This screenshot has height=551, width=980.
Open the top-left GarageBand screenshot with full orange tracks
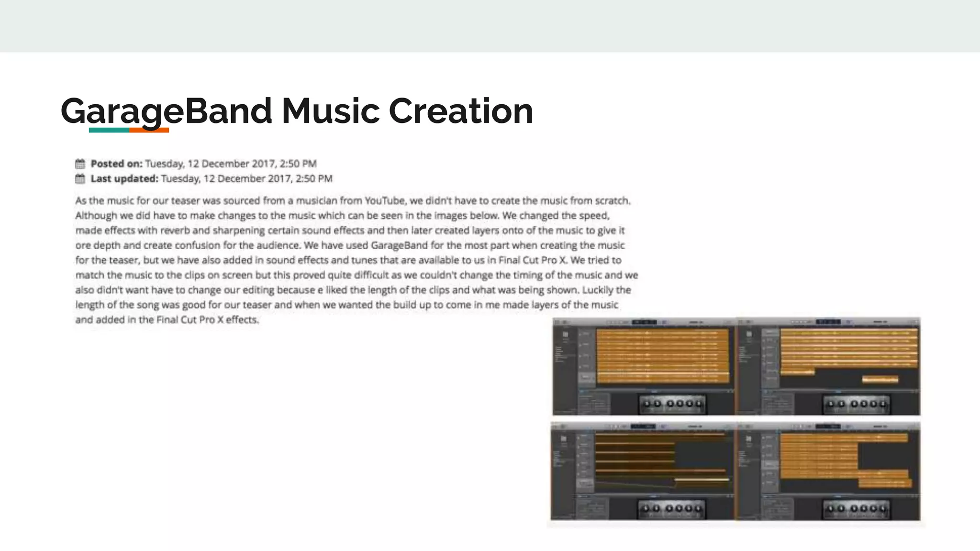tap(644, 367)
